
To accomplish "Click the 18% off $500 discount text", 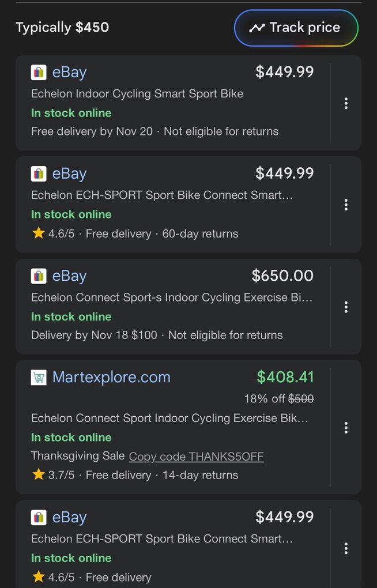I will pos(279,398).
